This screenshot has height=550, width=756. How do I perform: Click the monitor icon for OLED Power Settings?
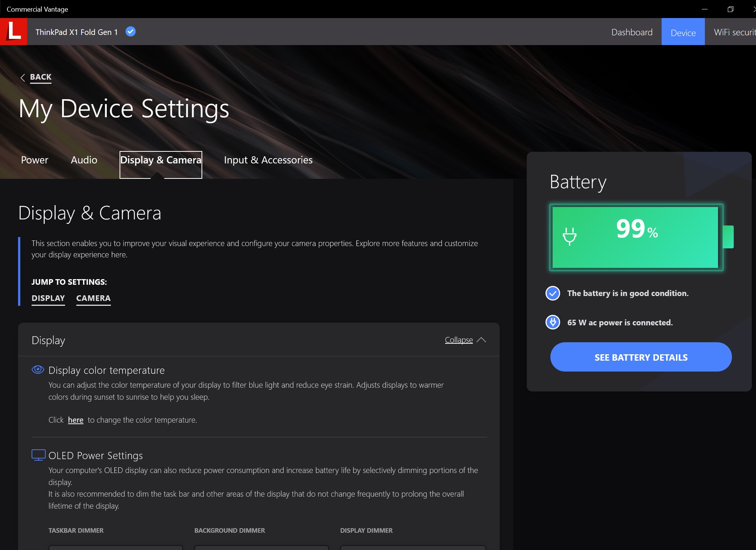tap(38, 455)
